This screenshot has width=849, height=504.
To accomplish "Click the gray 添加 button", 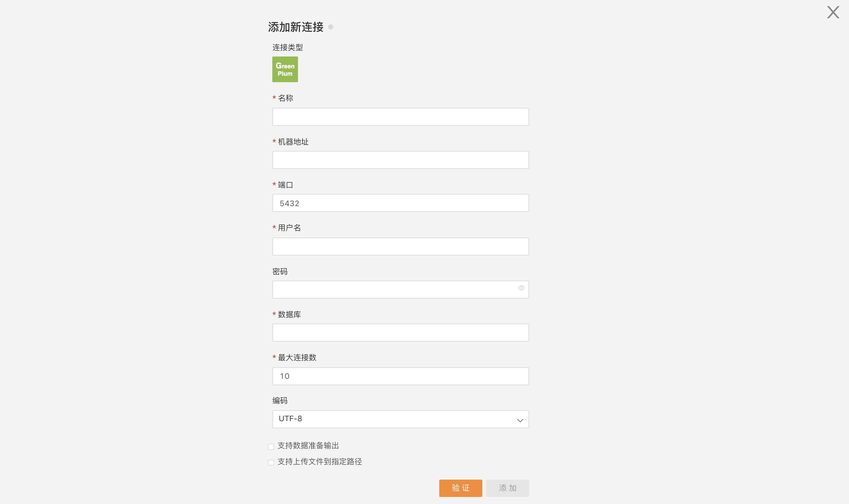I will tap(507, 488).
